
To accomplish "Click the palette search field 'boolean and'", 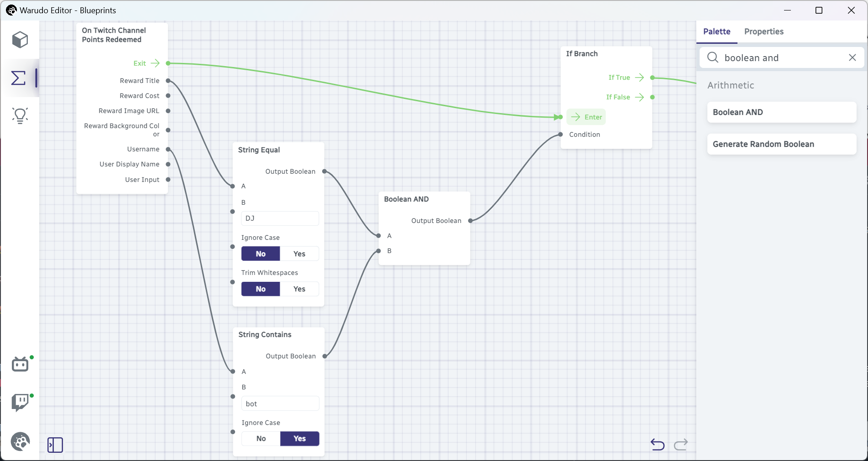I will 782,58.
